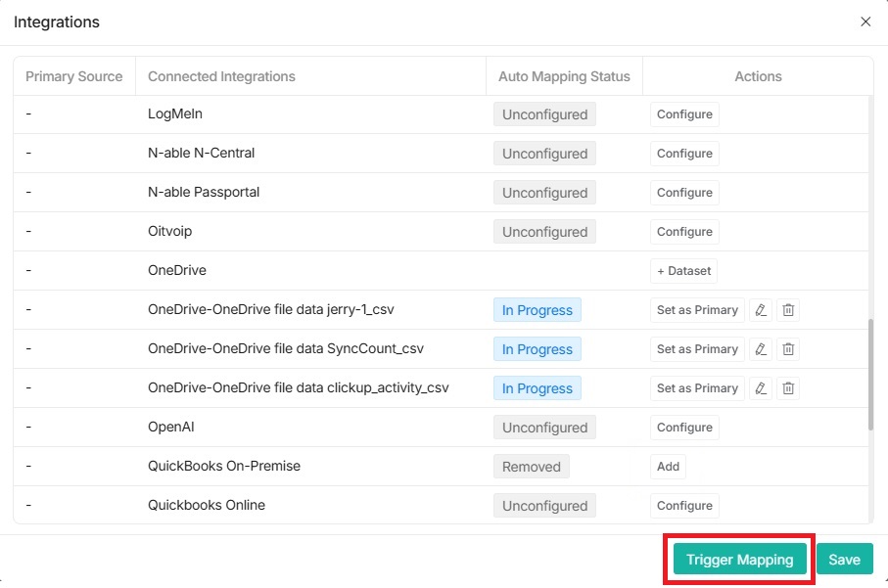Configure the OpenAI integration
The width and height of the screenshot is (888, 588).
coord(683,428)
